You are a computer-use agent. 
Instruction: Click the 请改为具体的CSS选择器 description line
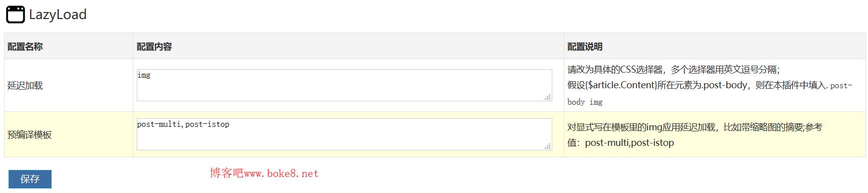674,70
